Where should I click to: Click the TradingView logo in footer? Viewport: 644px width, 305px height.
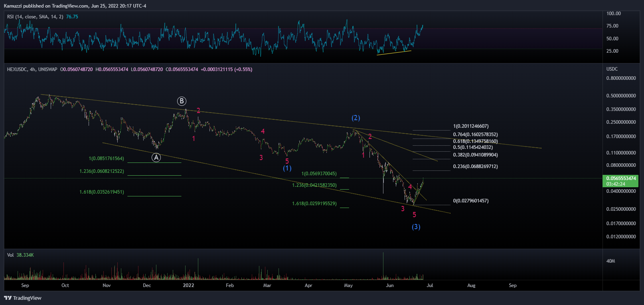click(23, 298)
